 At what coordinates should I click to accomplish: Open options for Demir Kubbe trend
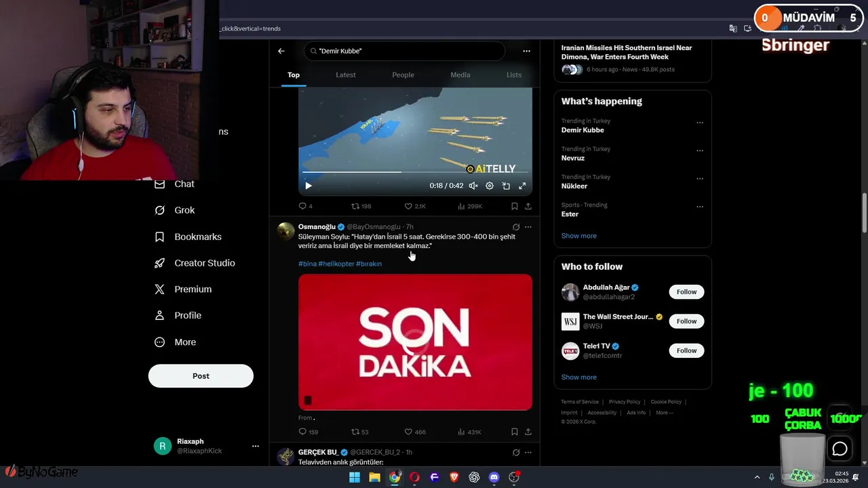tap(700, 123)
